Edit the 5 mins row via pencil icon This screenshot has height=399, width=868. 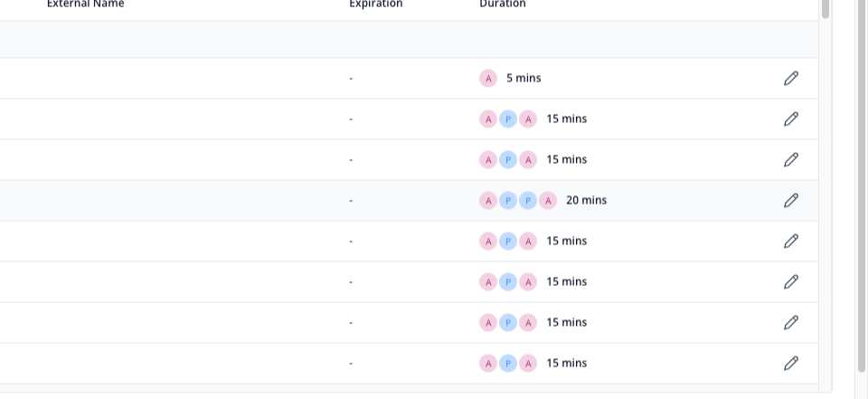[x=791, y=78]
